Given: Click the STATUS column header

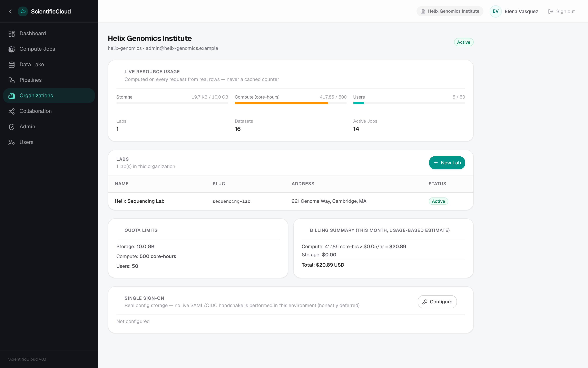Looking at the screenshot, I should click(437, 184).
